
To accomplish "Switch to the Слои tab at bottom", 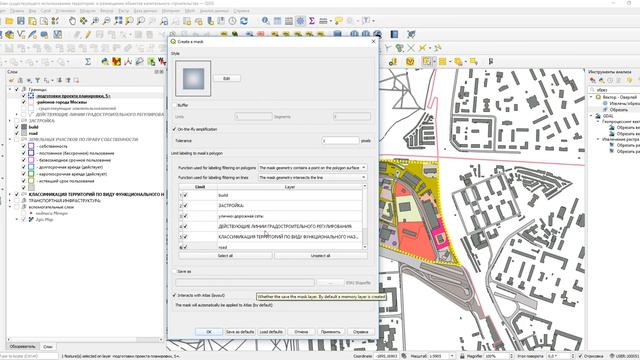I will coord(48,347).
